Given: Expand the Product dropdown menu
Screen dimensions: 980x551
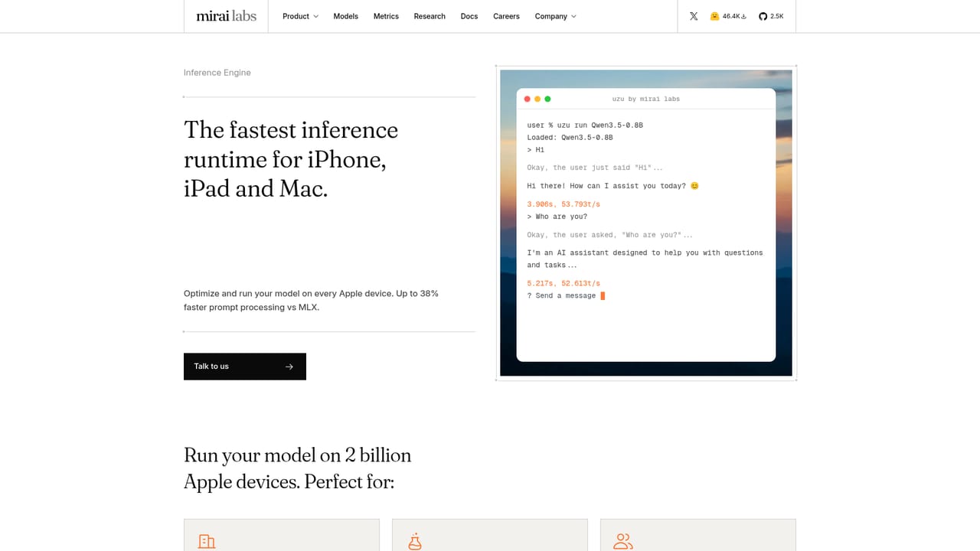Looking at the screenshot, I should pyautogui.click(x=300, y=16).
